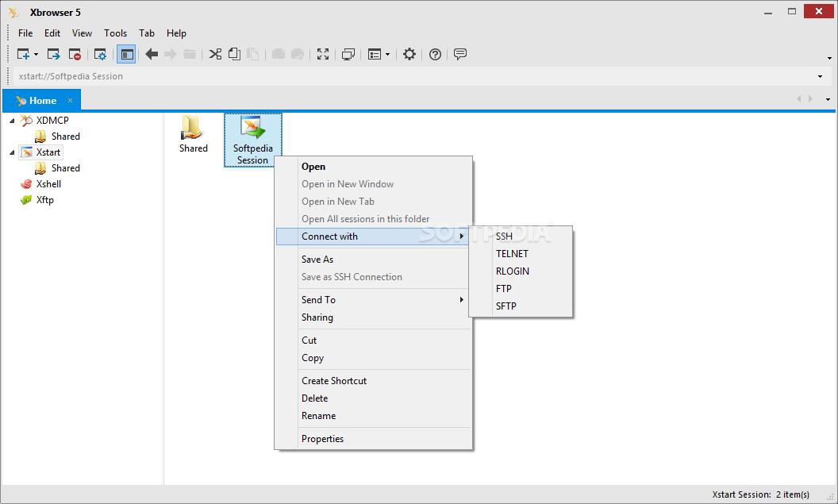The width and height of the screenshot is (838, 504).
Task: Click the open session arrow icon
Action: (x=53, y=54)
